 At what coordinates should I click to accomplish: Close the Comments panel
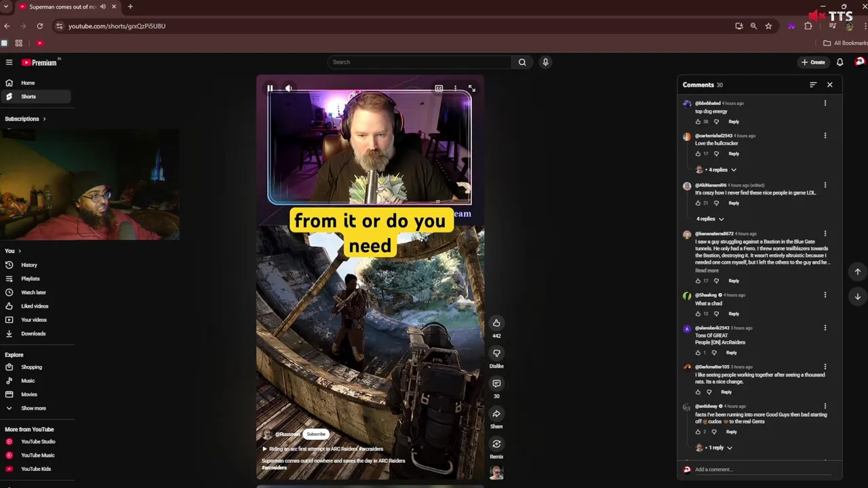point(829,85)
